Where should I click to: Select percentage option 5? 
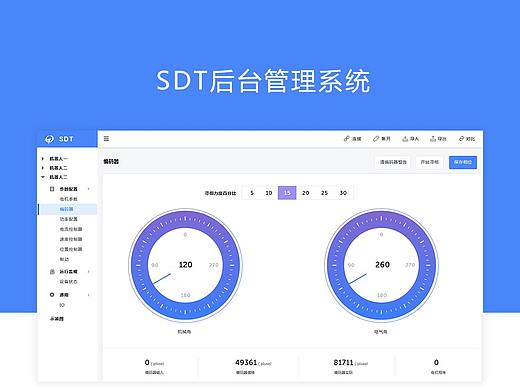coord(252,193)
